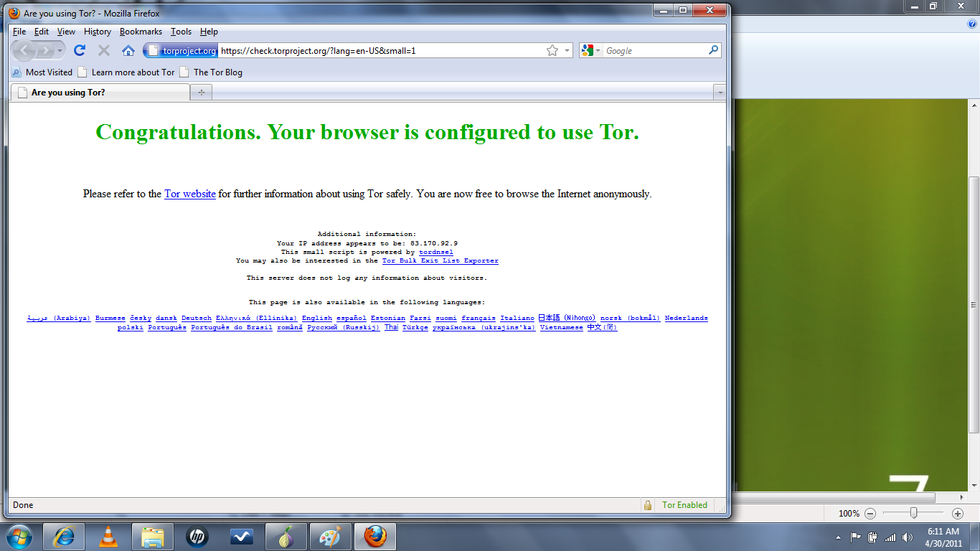Screen dimensions: 980x551
Task: Toggle the Tor Enabled Torbutton status
Action: click(x=683, y=505)
